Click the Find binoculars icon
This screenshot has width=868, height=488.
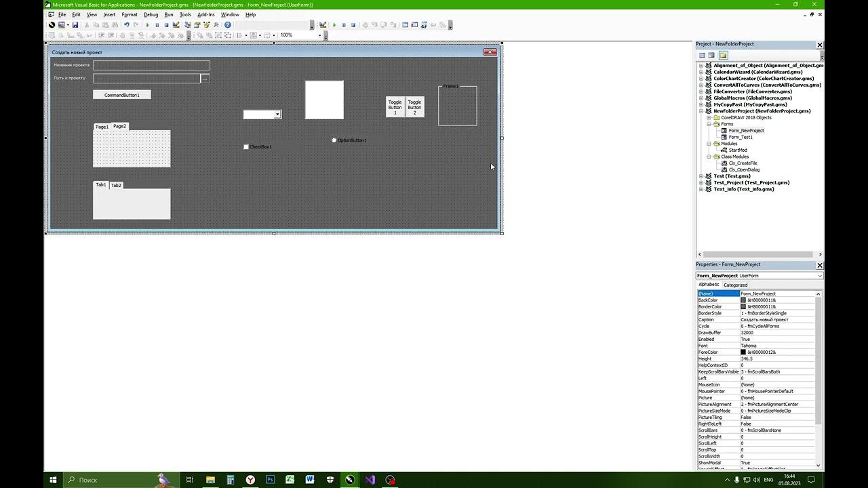point(115,25)
